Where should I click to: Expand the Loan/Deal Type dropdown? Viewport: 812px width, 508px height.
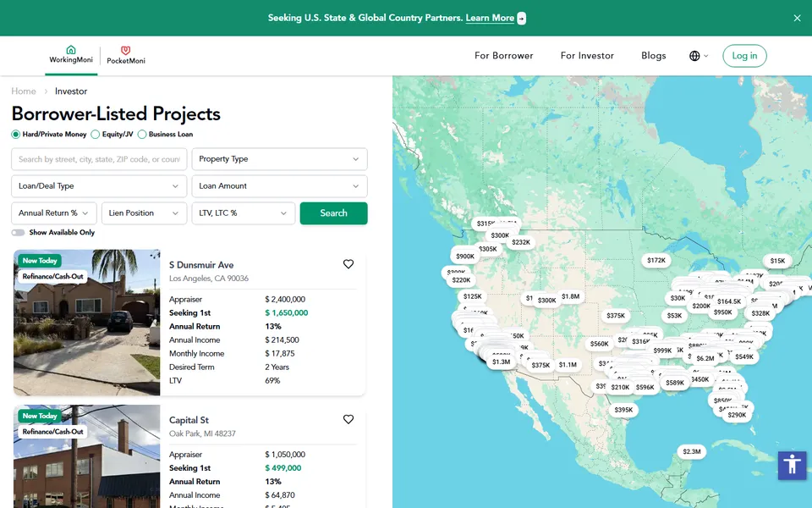[99, 186]
